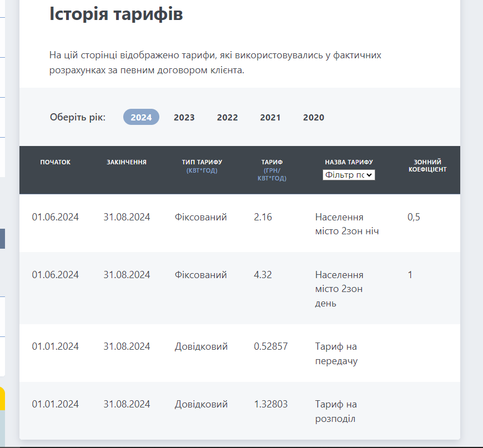Screen dimensions: 483x448
Task: Click 'Довідковий' type in 1.32803 row
Action: pos(201,404)
